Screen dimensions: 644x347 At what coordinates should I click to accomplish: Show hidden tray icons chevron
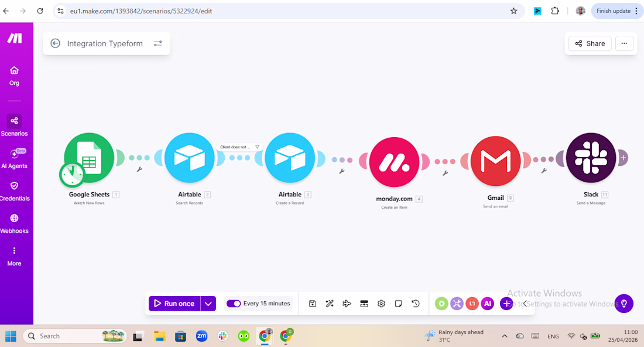[504, 336]
